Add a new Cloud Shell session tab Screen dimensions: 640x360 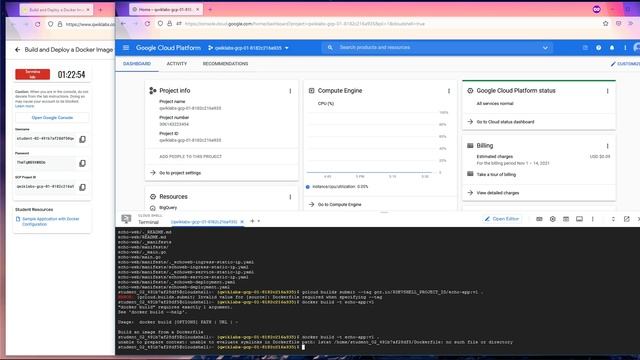pyautogui.click(x=252, y=221)
